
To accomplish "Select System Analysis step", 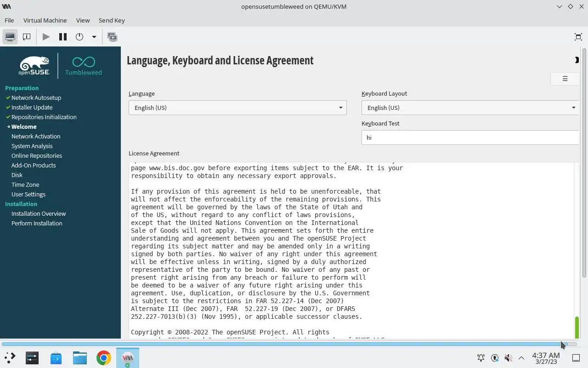I will 32,146.
